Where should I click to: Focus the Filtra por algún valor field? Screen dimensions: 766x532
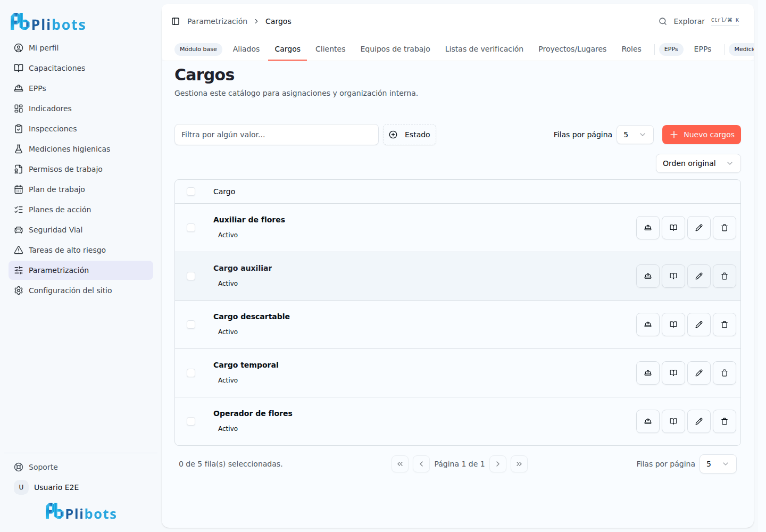pos(277,135)
